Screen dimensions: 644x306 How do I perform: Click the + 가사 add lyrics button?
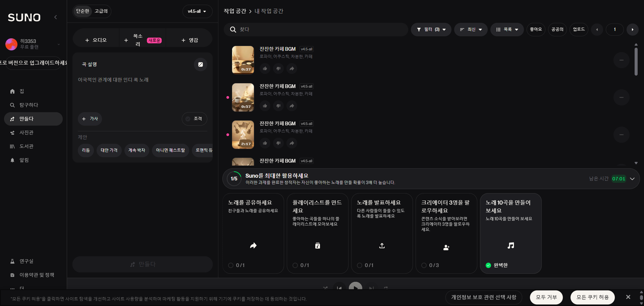coord(90,119)
